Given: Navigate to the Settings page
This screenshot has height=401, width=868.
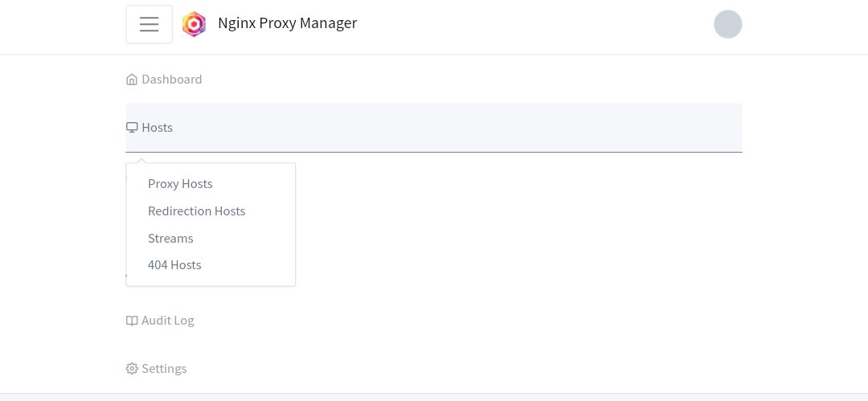Looking at the screenshot, I should (x=164, y=369).
